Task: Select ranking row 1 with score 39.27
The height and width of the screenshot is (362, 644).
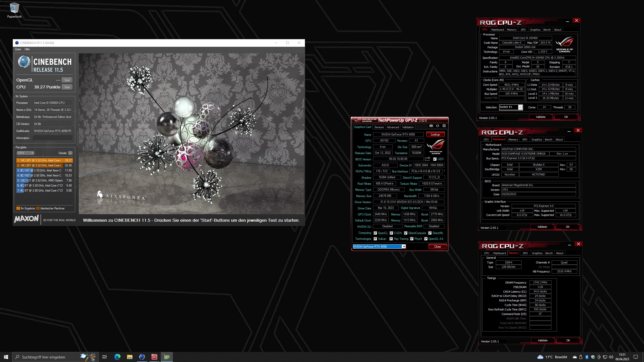Action: coord(45,160)
